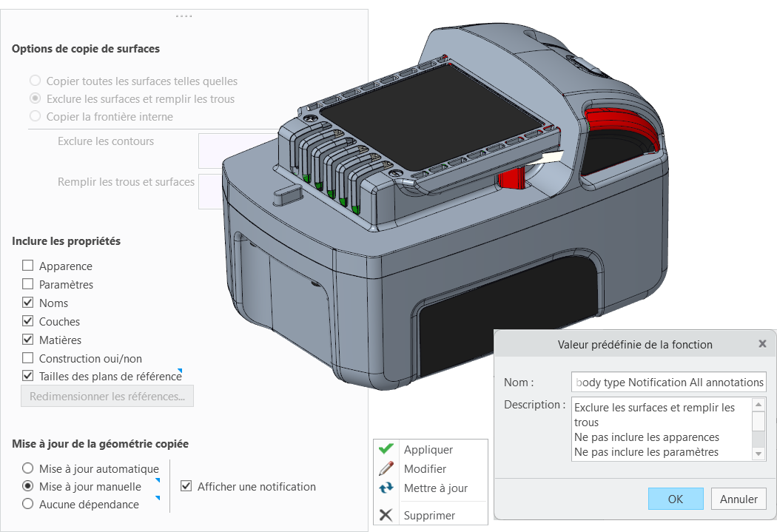Click the Redimensionner les références button
The width and height of the screenshot is (777, 532).
pos(107,397)
